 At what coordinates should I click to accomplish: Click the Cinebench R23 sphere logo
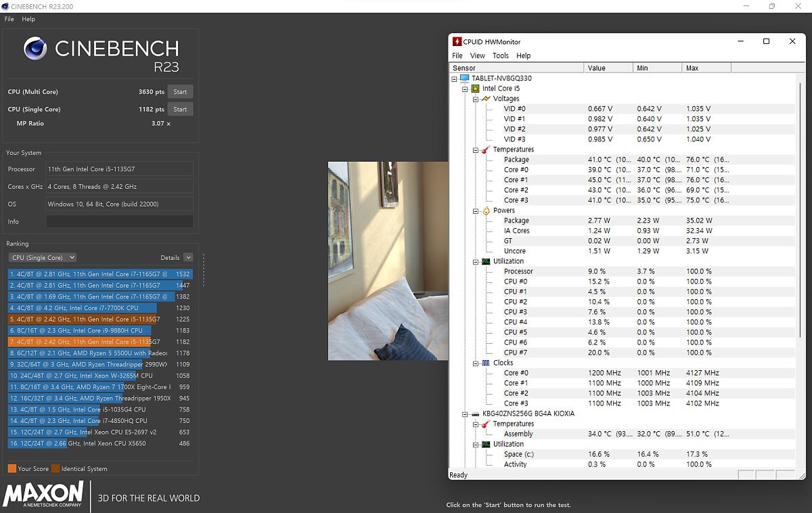(x=35, y=48)
